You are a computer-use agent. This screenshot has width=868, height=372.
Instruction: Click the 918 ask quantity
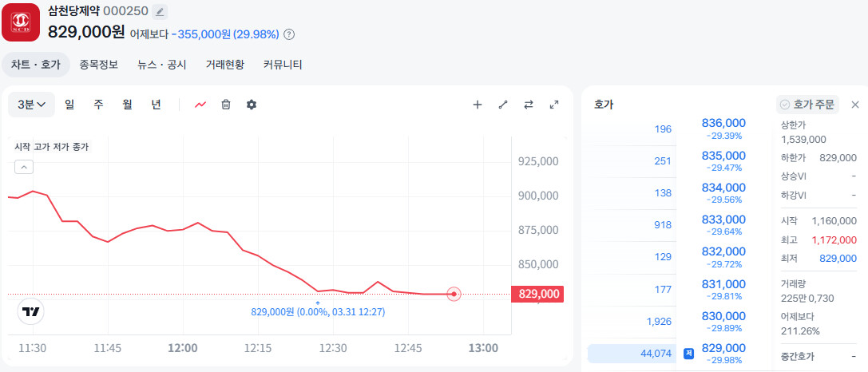click(x=663, y=225)
